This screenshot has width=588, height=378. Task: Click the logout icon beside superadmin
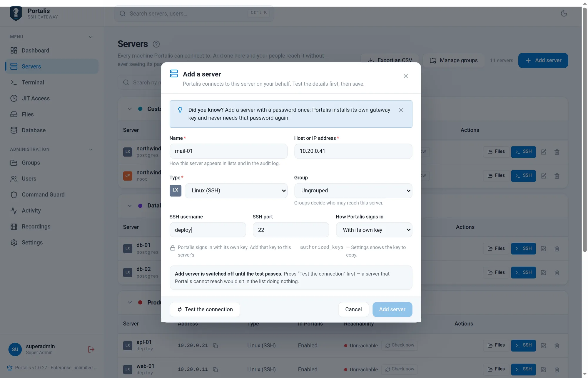tap(91, 349)
